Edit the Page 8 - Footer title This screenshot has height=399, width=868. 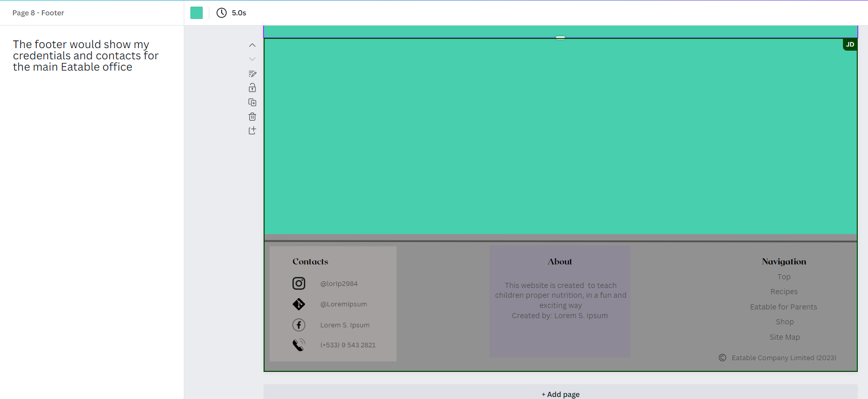38,13
